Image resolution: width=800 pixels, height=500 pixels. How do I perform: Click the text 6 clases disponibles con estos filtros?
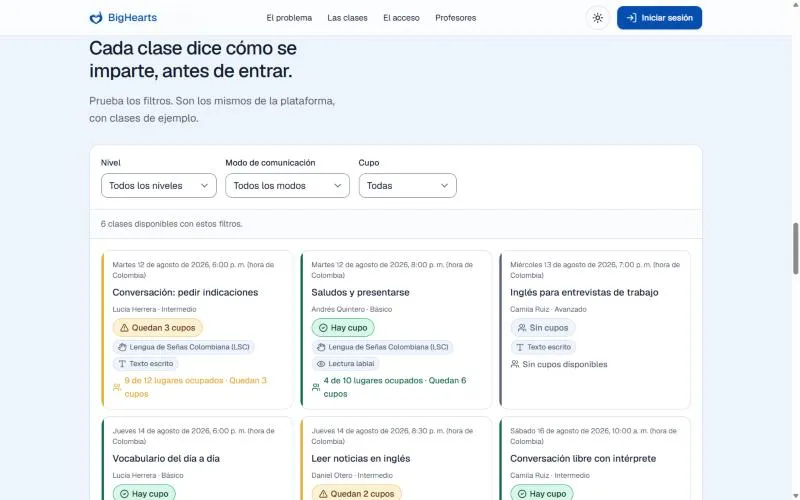point(171,224)
